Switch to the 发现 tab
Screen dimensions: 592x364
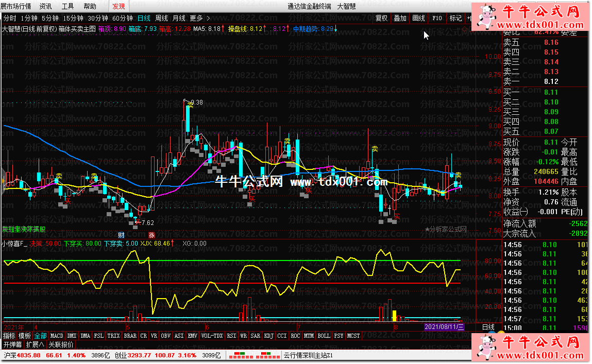tap(119, 6)
